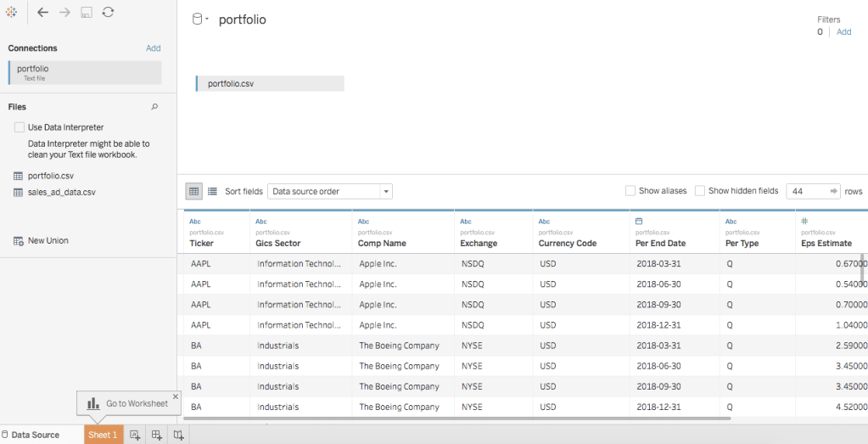Switch to metadata list view icon
This screenshot has width=868, height=444.
coord(212,191)
